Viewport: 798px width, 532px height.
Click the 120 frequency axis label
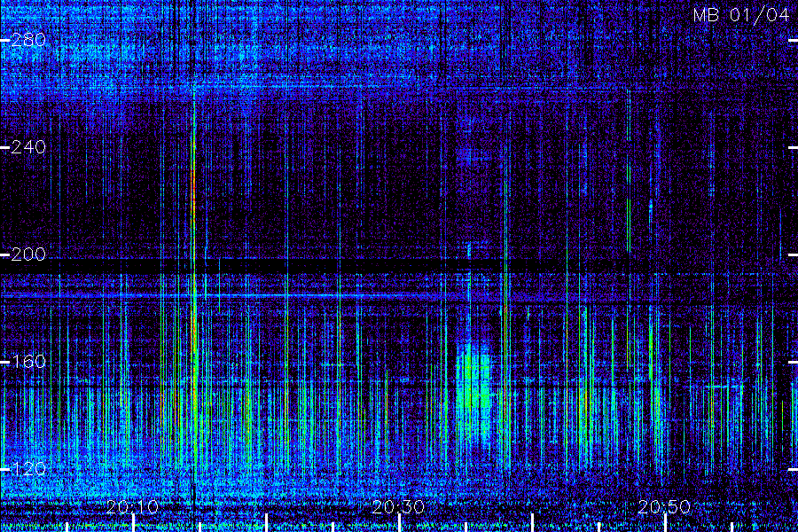[x=28, y=469]
